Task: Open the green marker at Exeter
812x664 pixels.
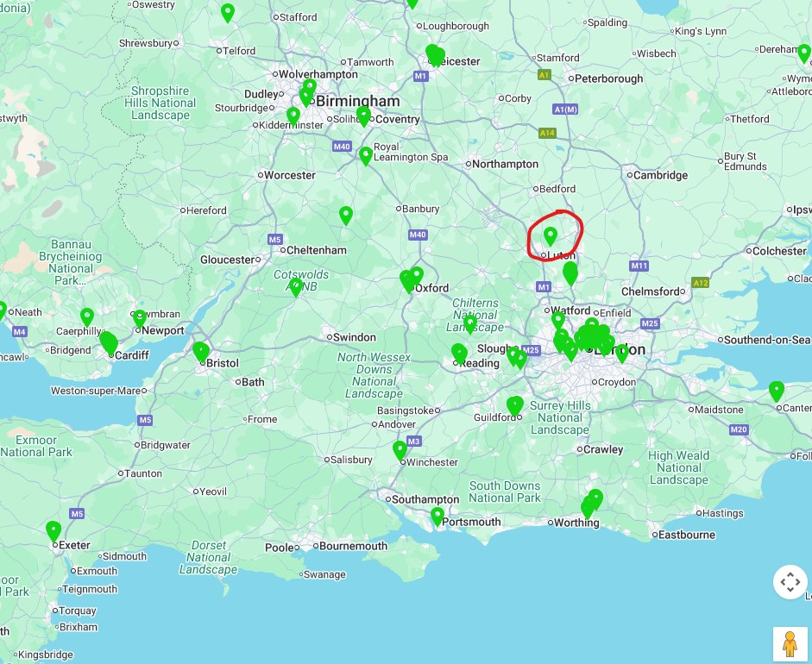Action: coord(54,531)
